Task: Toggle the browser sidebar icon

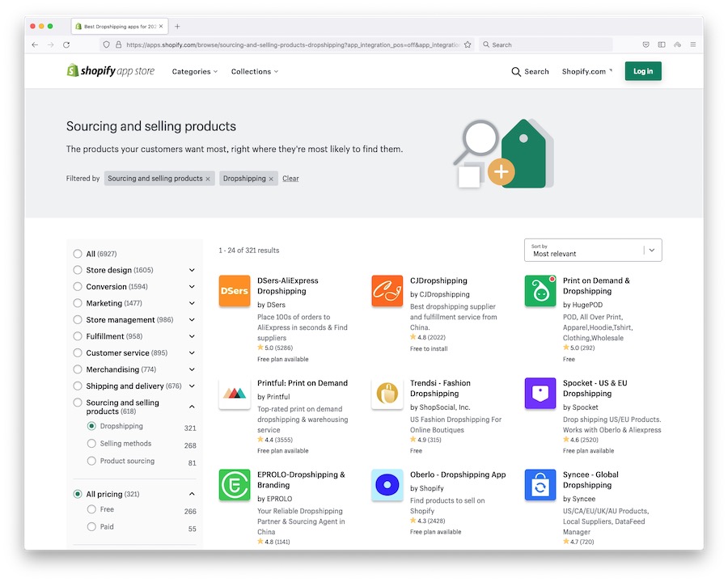Action: tap(662, 44)
